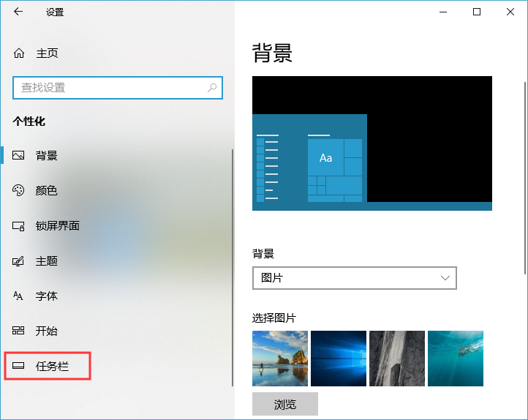The width and height of the screenshot is (528, 420).
Task: Go back with the arrow icon
Action: pyautogui.click(x=18, y=12)
